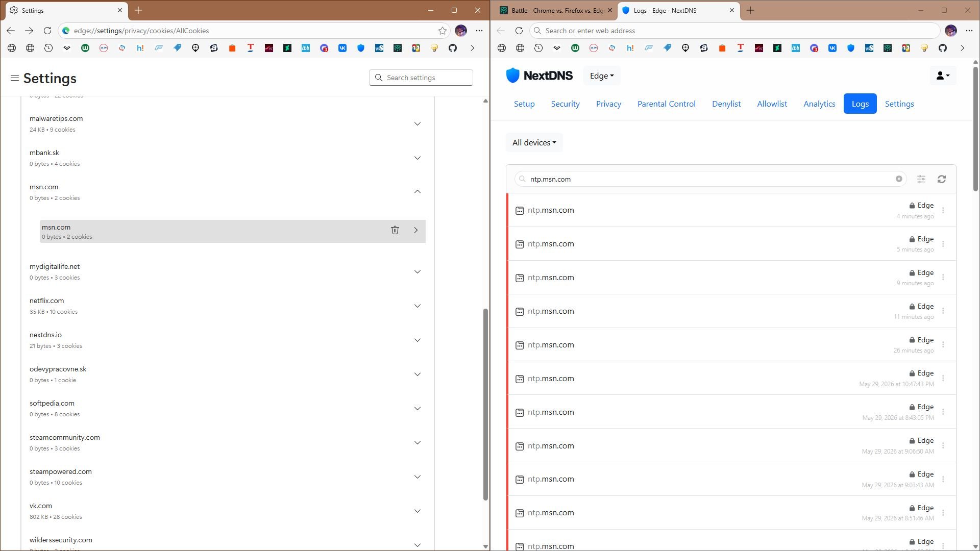Image resolution: width=980 pixels, height=551 pixels.
Task: Expand the nextdns.io cookie entry
Action: [x=418, y=340]
